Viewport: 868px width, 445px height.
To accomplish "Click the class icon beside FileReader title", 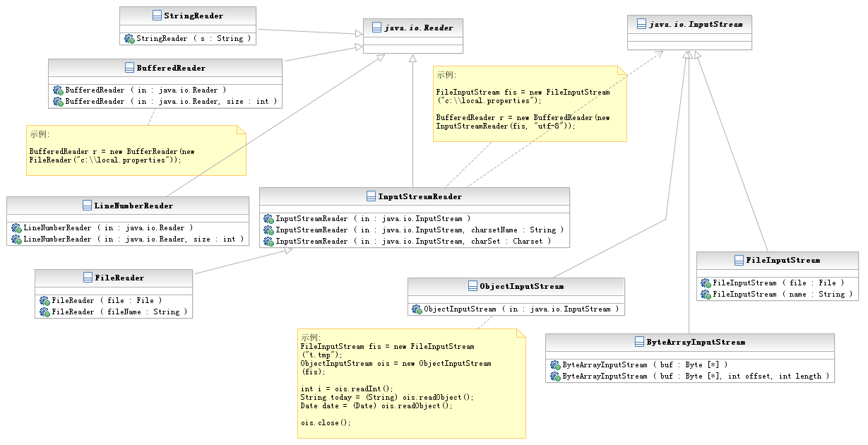I will pos(88,278).
